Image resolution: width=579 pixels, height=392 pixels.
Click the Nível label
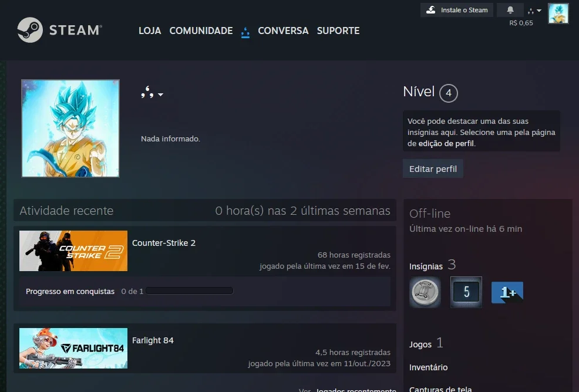tap(418, 92)
